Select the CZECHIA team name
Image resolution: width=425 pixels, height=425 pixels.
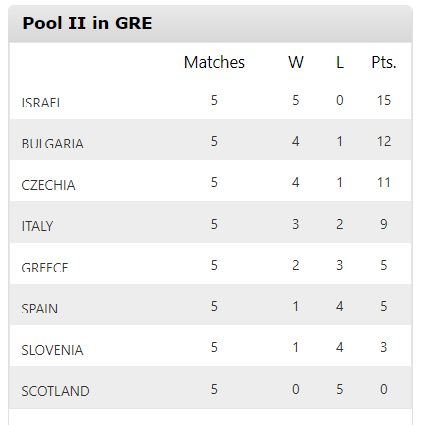pyautogui.click(x=48, y=185)
